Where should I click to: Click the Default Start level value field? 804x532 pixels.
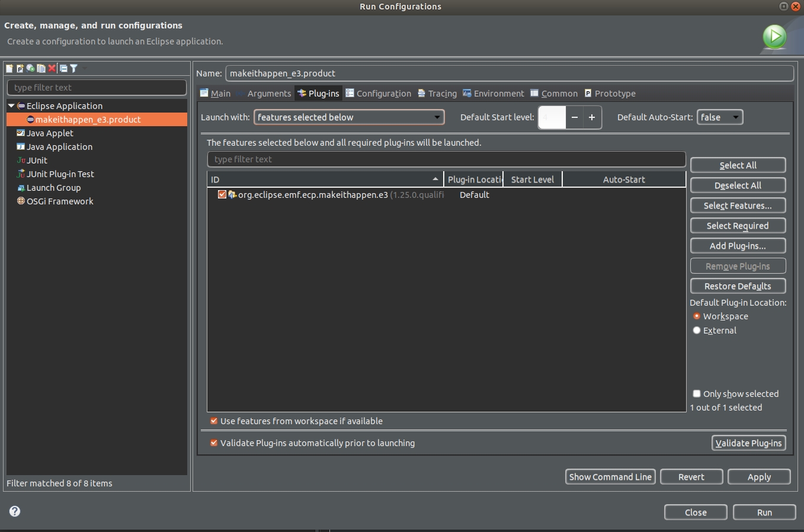pos(552,117)
